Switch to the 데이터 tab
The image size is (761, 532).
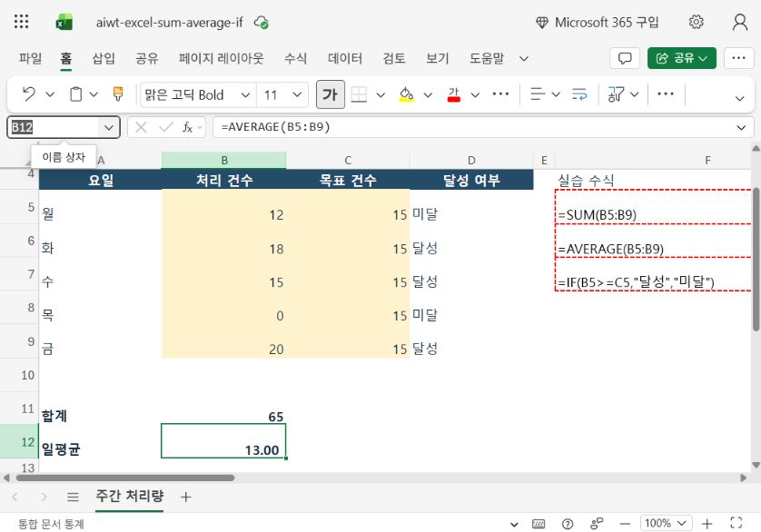point(344,58)
